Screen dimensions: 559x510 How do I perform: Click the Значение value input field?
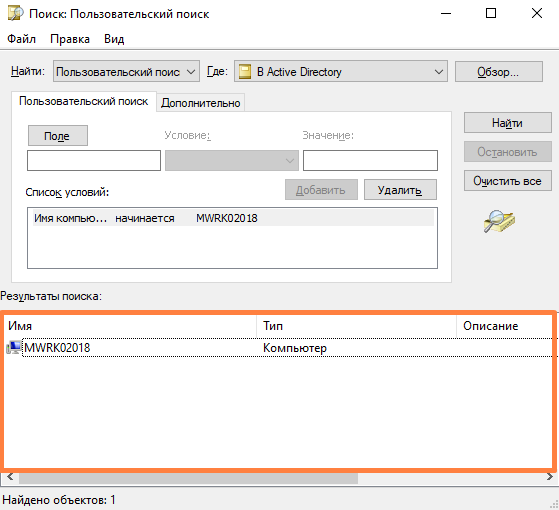[x=370, y=160]
